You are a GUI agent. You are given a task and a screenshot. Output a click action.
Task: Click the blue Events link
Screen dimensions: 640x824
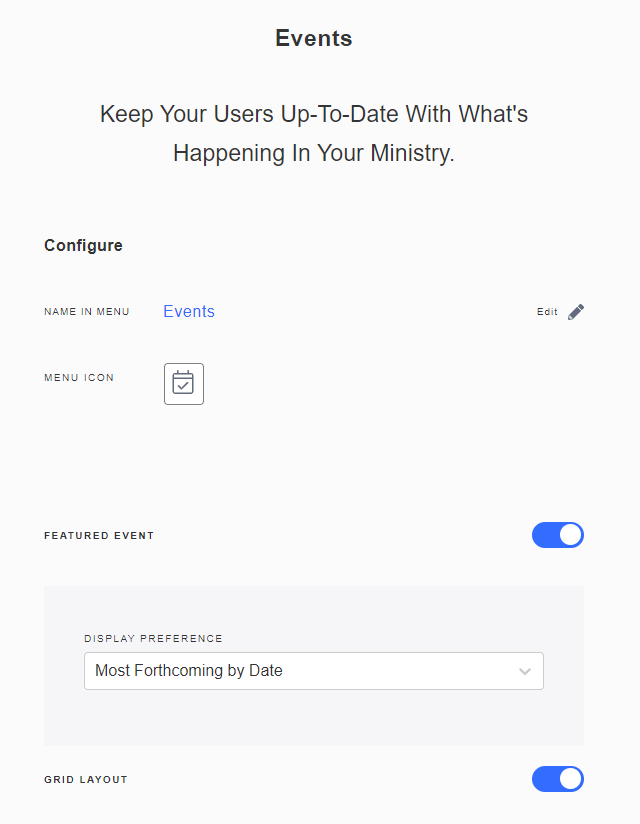188,311
